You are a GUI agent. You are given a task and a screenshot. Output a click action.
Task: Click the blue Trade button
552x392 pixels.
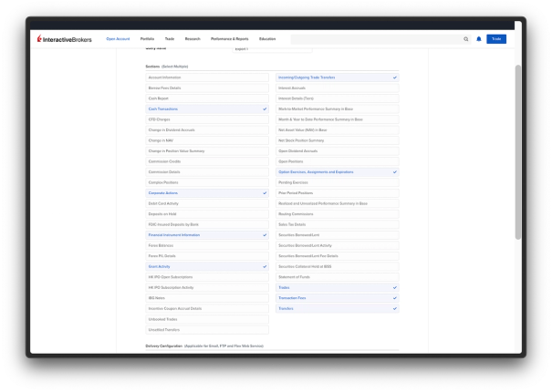[496, 39]
